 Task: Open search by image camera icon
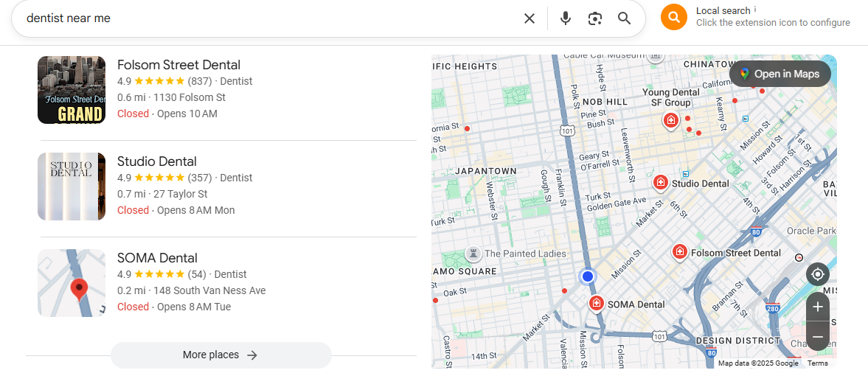[x=595, y=18]
